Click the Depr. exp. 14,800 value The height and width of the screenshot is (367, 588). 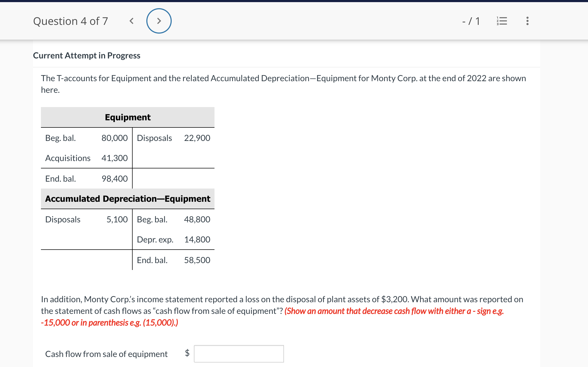coord(197,240)
